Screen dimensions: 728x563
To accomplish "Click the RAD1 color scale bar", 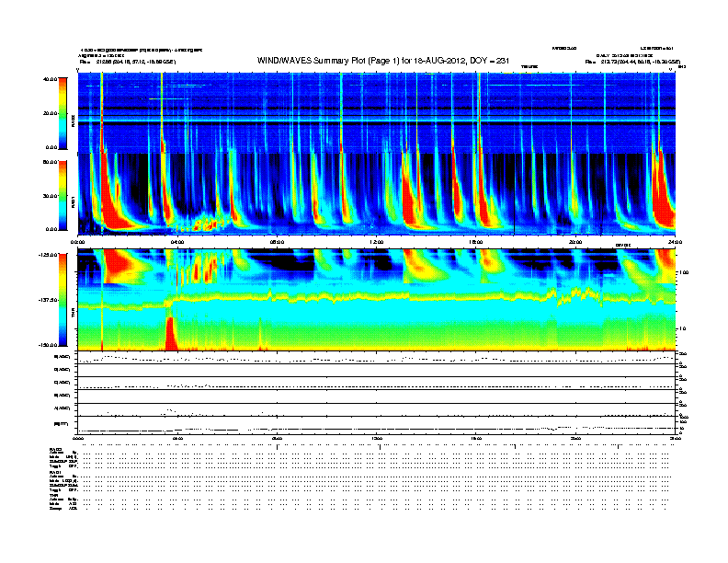I will pyautogui.click(x=63, y=195).
